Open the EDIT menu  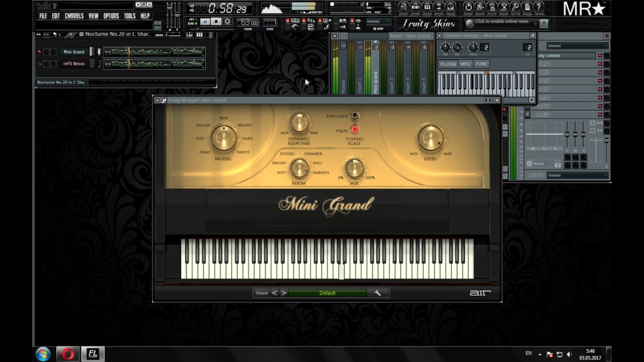pos(56,16)
